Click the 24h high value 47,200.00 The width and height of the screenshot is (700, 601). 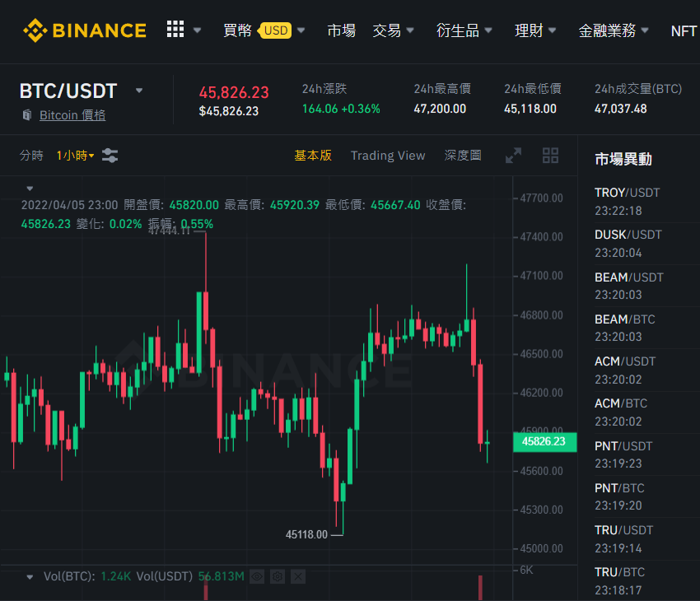(440, 109)
